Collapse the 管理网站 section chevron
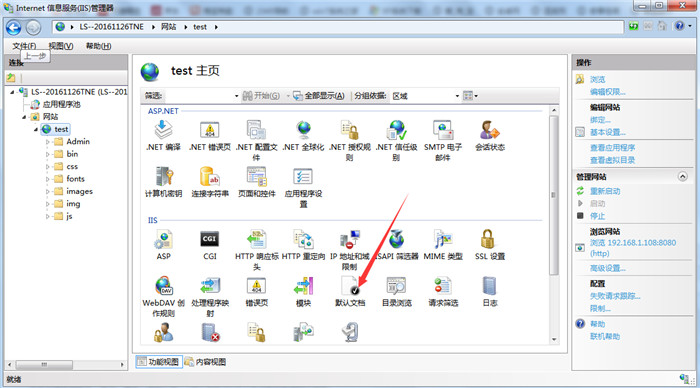 point(683,176)
